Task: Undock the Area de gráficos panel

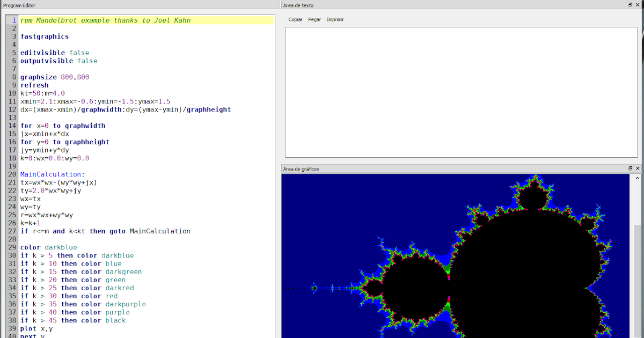Action: [x=631, y=168]
